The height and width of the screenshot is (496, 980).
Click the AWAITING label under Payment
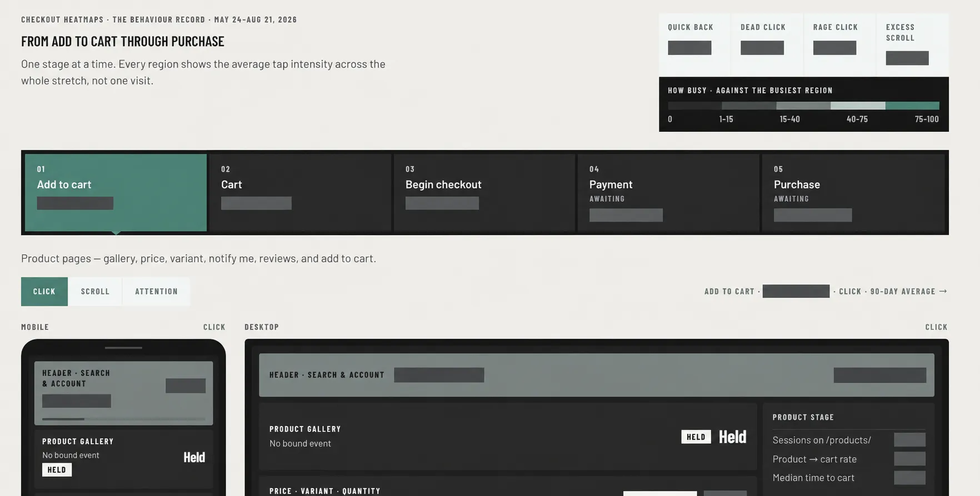[x=607, y=199]
